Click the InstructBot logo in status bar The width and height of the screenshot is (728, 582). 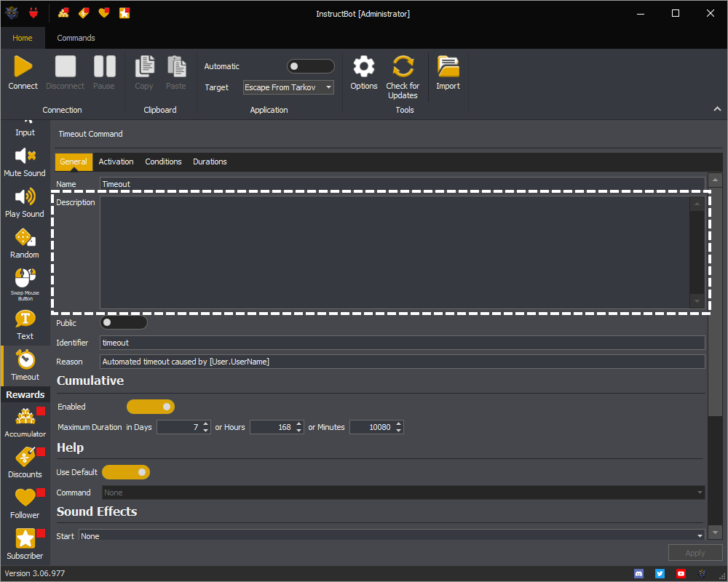point(702,574)
